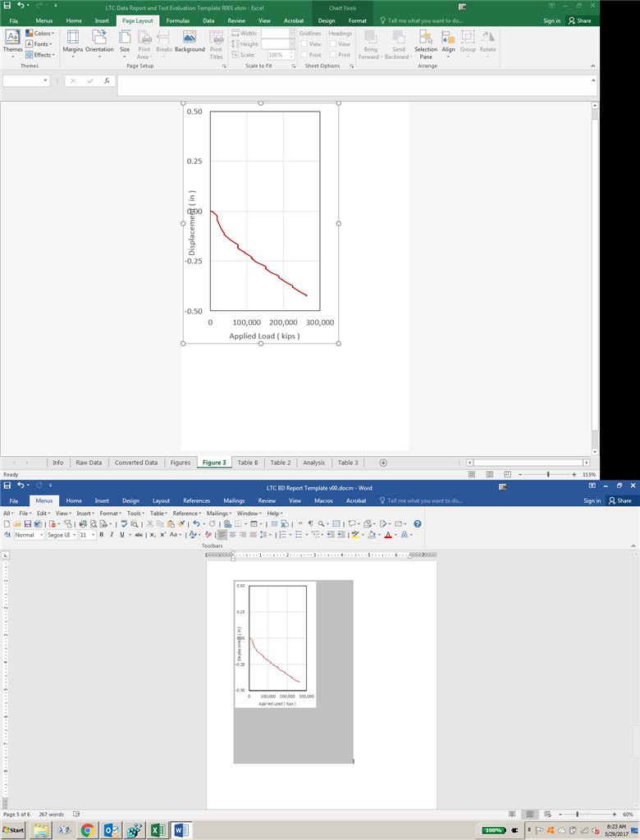Click the Subscript button in Word
Screen dimensions: 640x840
153,535
